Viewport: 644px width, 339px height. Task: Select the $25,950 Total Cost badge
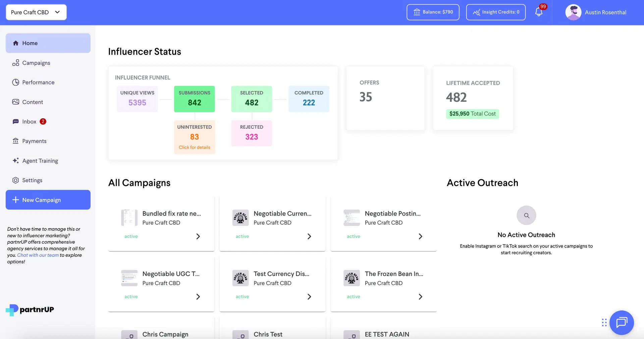pos(472,114)
